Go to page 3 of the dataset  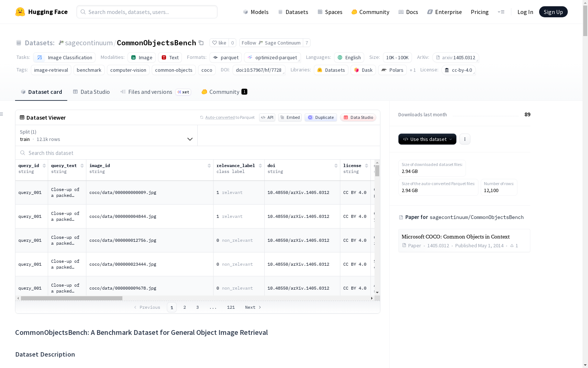point(197,307)
